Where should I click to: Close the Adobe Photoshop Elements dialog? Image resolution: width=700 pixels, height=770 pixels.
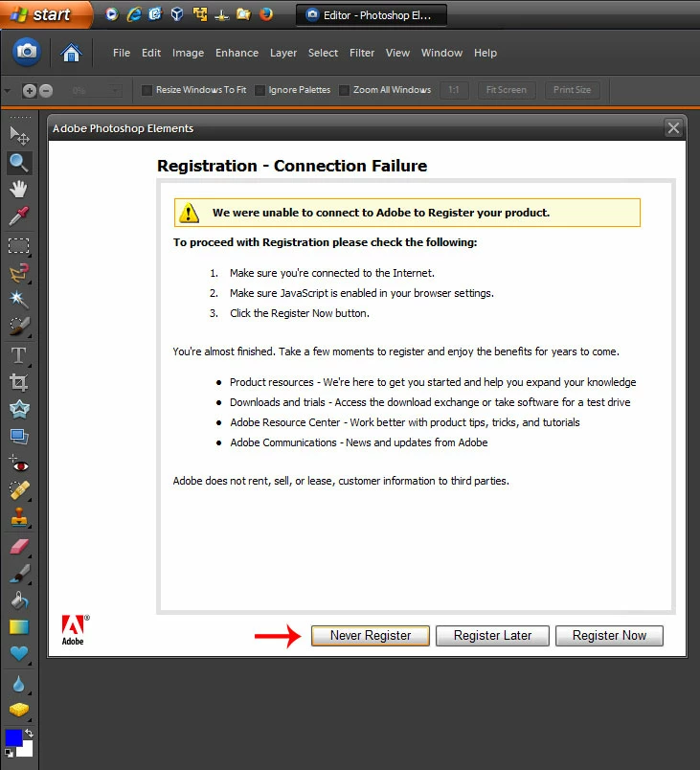[673, 128]
